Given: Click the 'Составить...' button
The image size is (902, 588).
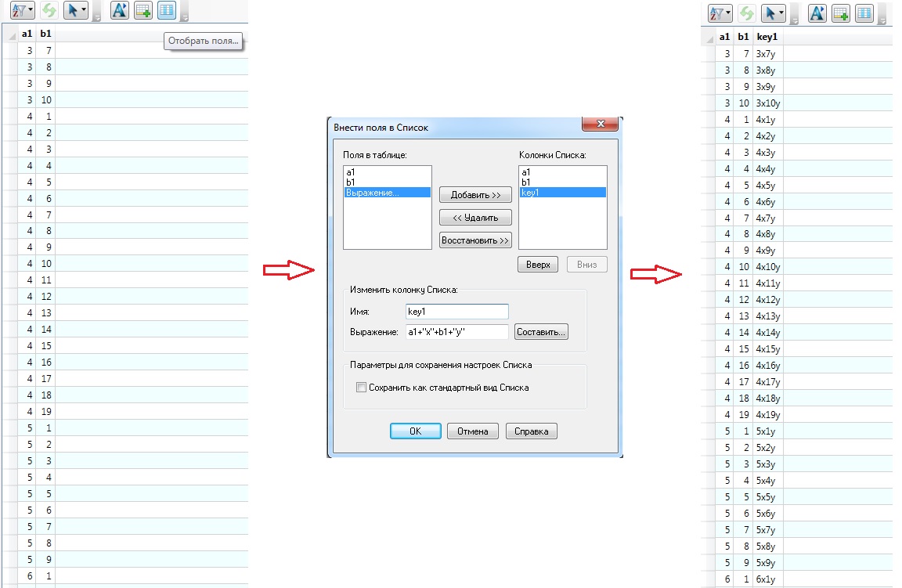Looking at the screenshot, I should coord(541,332).
